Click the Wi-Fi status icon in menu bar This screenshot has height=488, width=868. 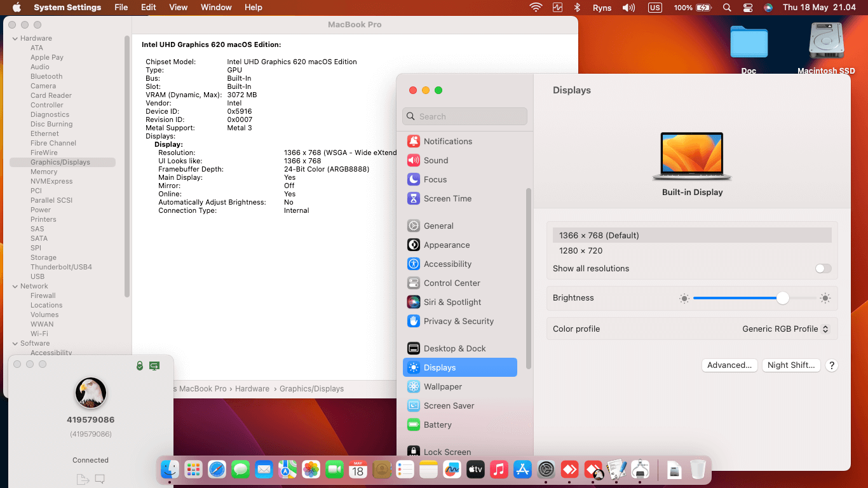(x=536, y=8)
